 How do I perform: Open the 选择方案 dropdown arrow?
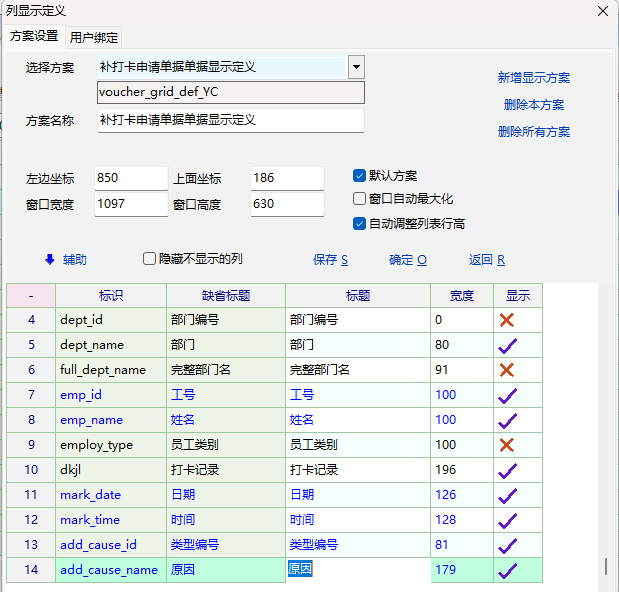(356, 67)
